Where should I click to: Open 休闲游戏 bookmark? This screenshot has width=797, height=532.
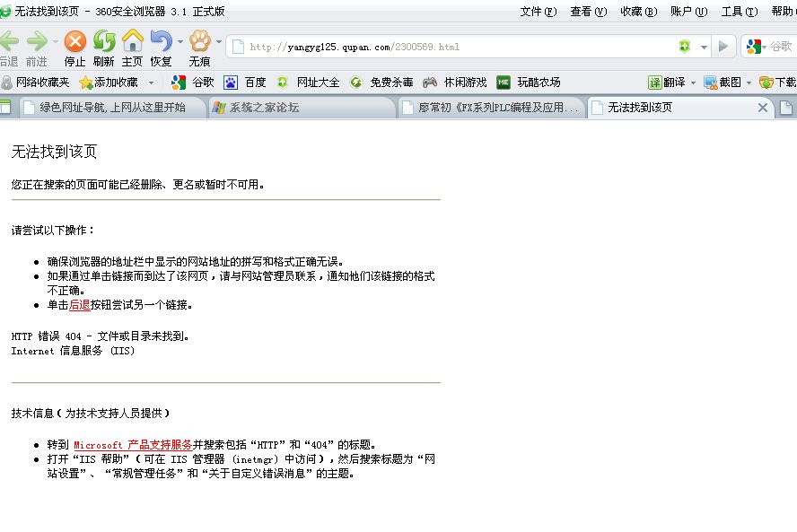tap(456, 83)
